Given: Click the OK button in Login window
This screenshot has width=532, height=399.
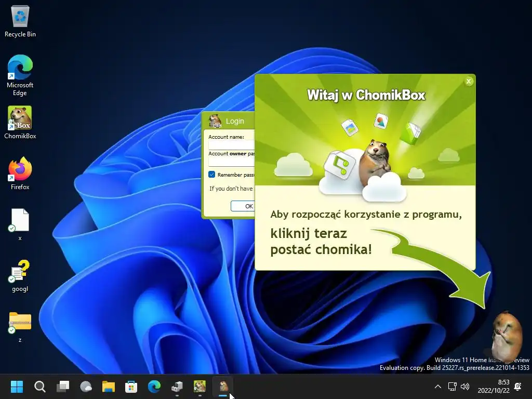Looking at the screenshot, I should pyautogui.click(x=243, y=206).
